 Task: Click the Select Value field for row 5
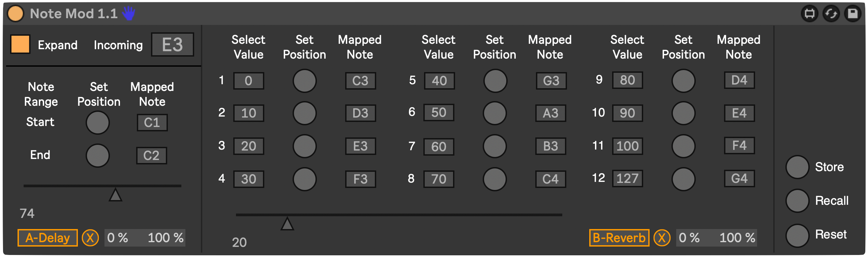point(439,81)
